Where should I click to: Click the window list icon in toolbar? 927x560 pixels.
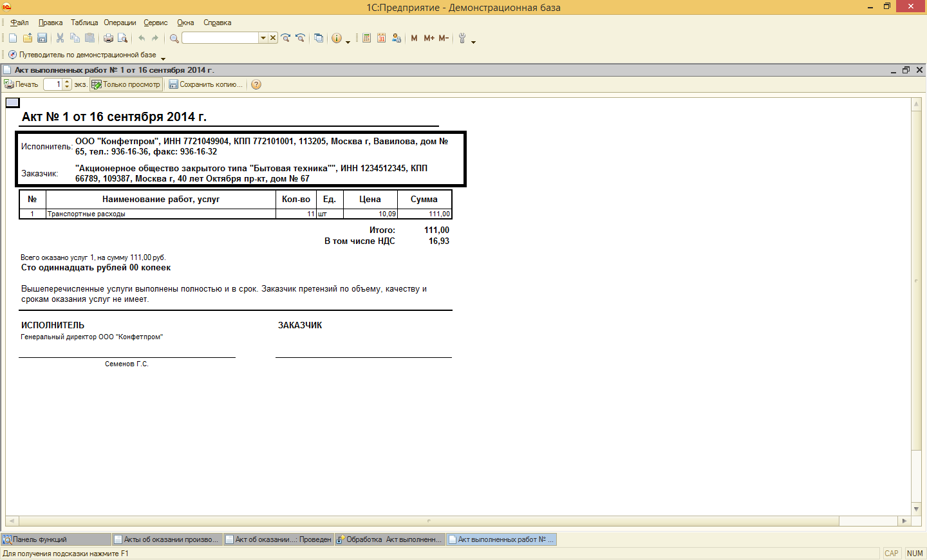point(319,38)
